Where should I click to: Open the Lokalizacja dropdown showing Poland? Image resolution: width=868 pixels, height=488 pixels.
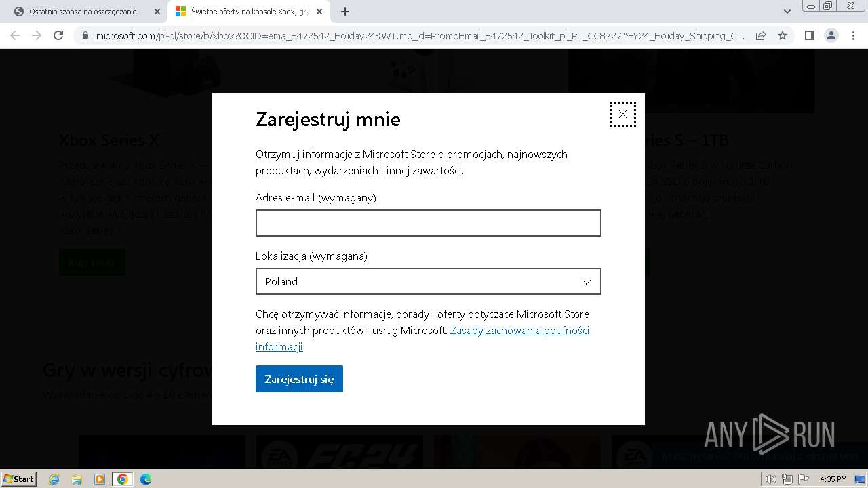pyautogui.click(x=428, y=281)
